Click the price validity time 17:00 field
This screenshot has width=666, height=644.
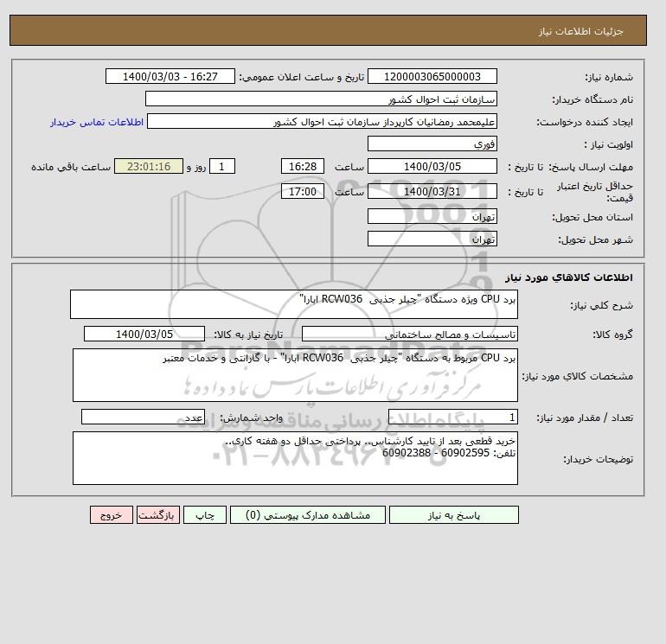pyautogui.click(x=303, y=191)
